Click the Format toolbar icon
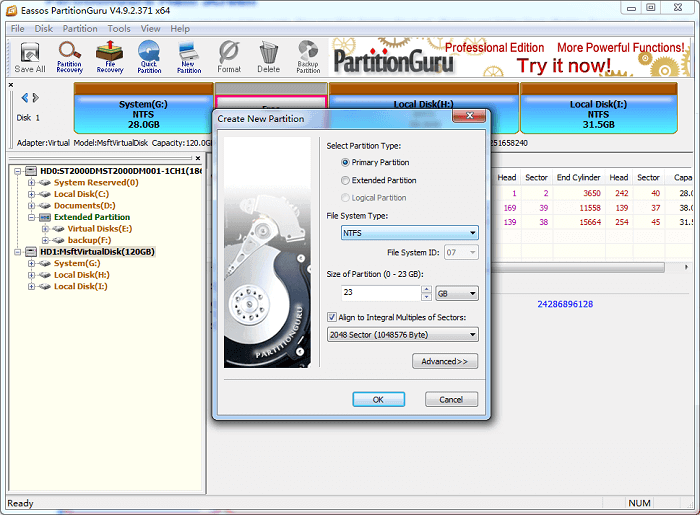Screen dimensions: 700x515 pyautogui.click(x=229, y=58)
